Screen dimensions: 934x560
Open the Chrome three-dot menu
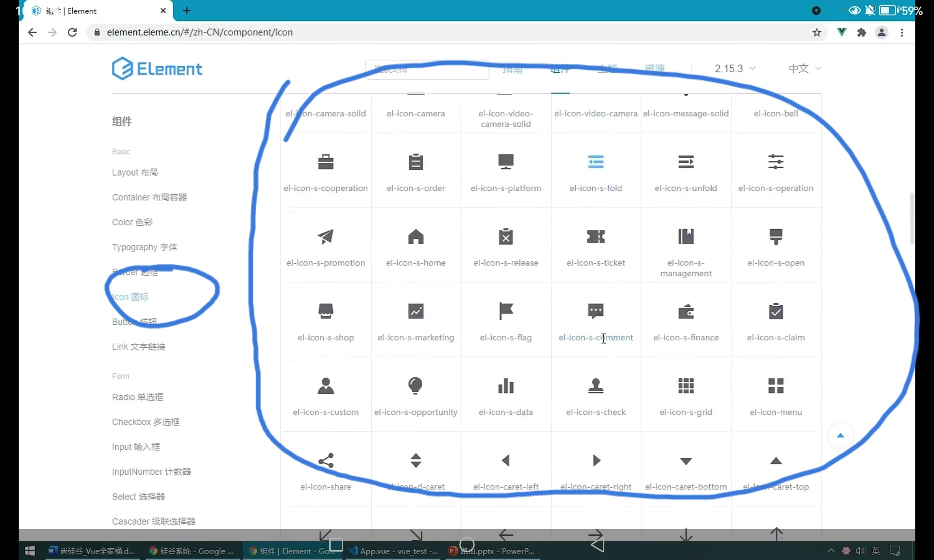pyautogui.click(x=902, y=32)
